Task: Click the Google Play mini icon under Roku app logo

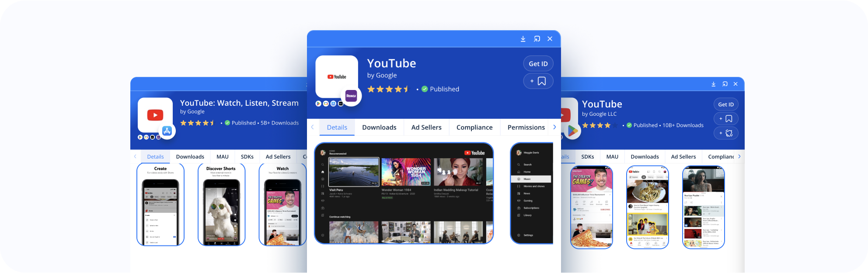Action: 318,104
